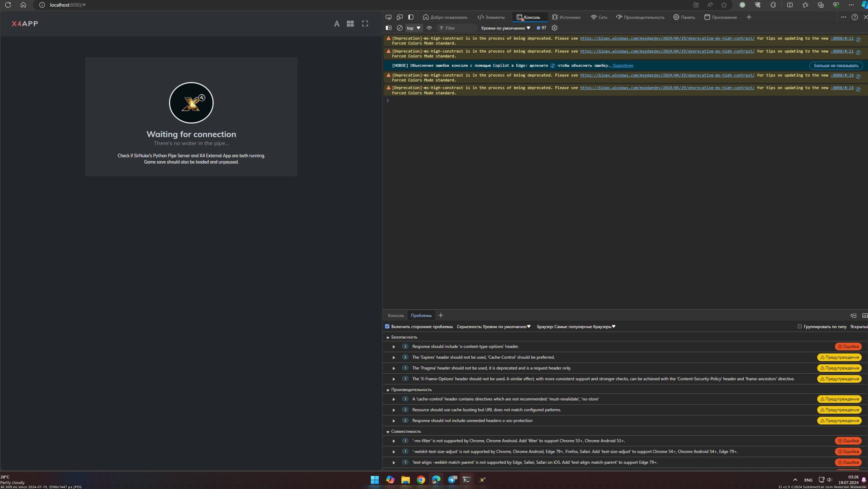The image size is (868, 489).
Task: Collapse the Безопасность issues group
Action: (x=387, y=338)
